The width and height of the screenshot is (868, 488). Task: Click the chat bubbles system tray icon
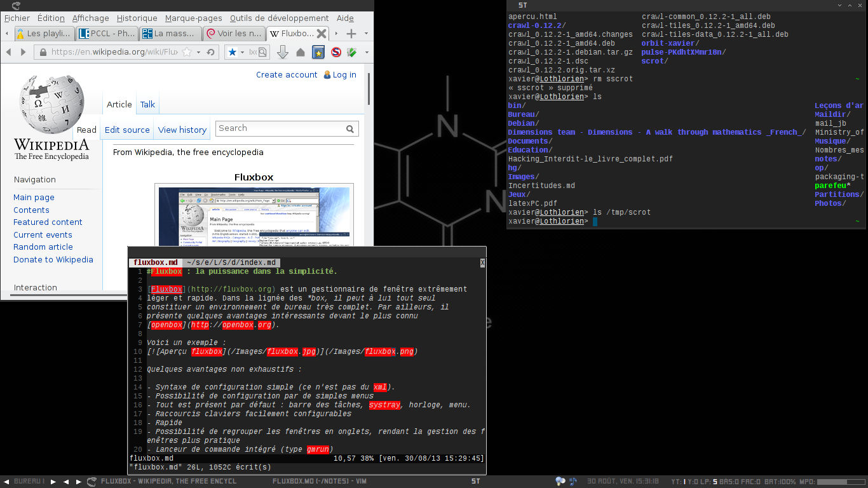click(x=560, y=481)
